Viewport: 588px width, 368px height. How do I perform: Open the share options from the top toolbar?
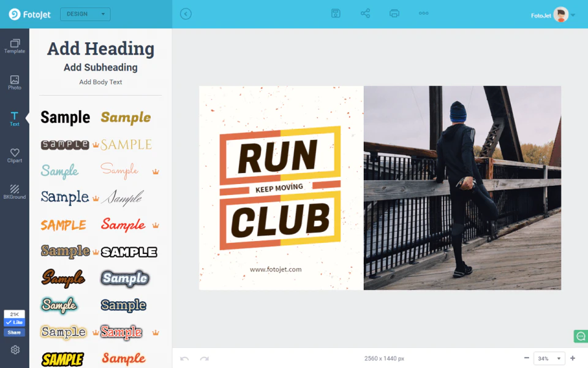364,13
